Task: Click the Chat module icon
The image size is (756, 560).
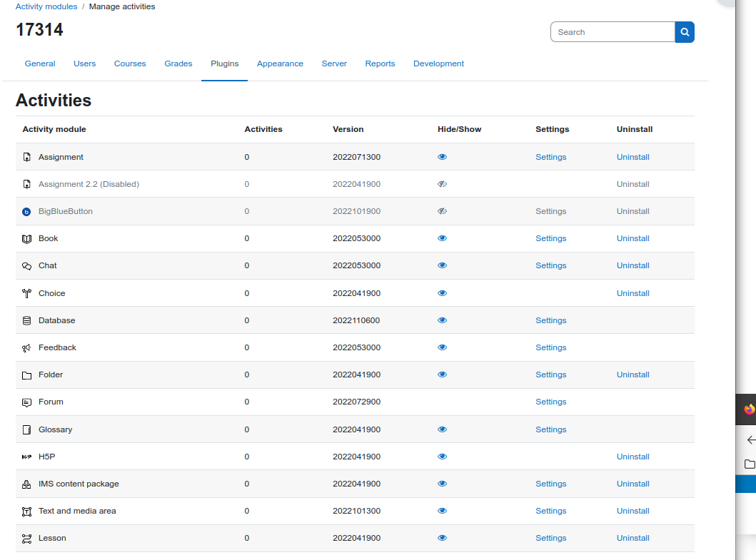Action: click(26, 266)
